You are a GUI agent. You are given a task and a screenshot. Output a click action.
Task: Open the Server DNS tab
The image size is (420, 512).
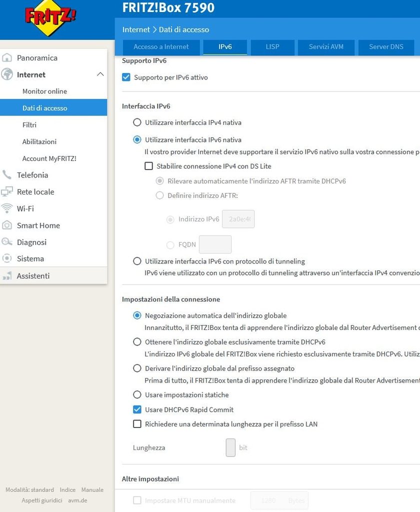pyautogui.click(x=386, y=46)
